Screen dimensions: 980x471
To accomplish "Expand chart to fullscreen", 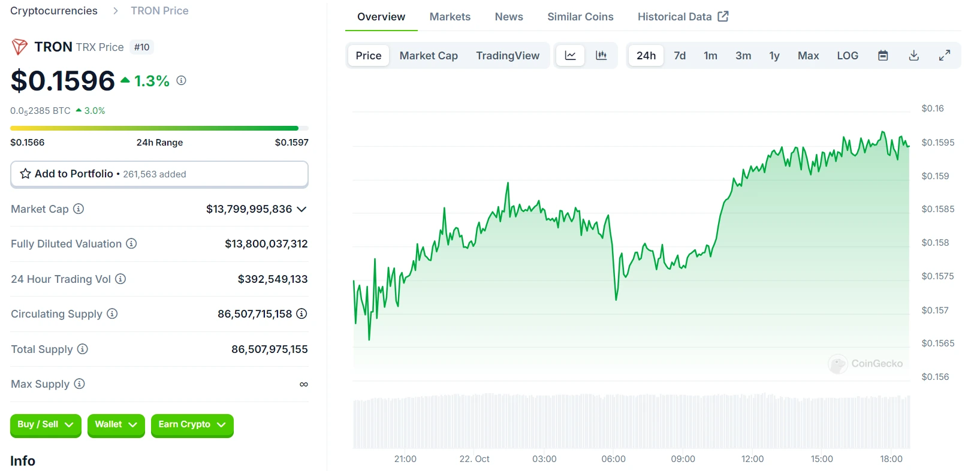I will coord(945,56).
